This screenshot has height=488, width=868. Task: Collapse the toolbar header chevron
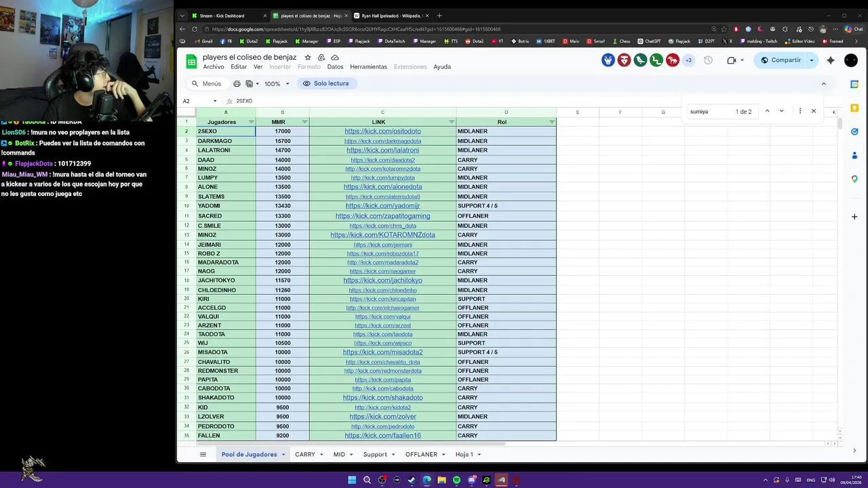pos(824,84)
